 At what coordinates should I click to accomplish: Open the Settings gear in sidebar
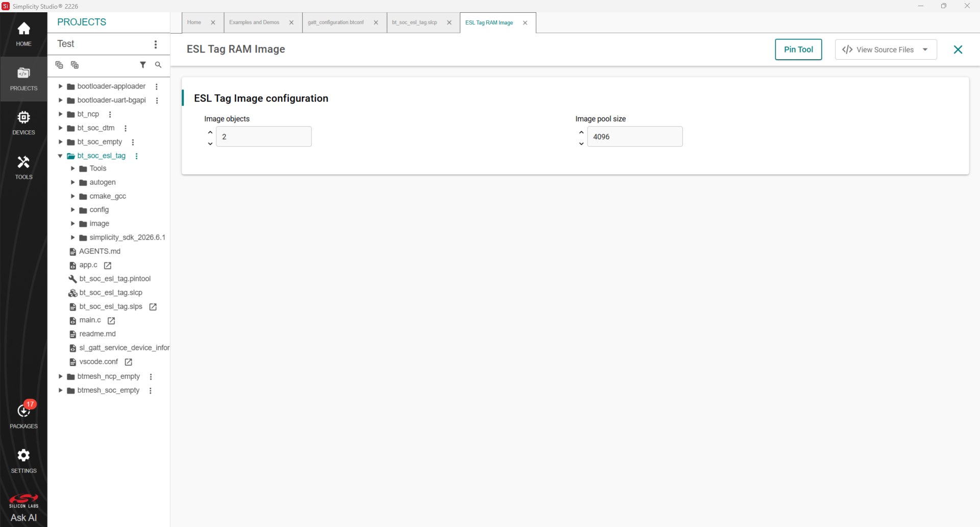click(23, 461)
